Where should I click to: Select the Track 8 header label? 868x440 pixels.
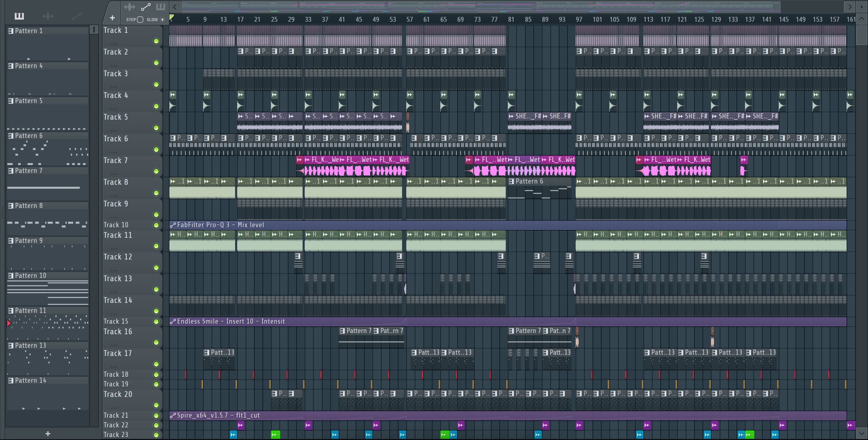point(115,182)
